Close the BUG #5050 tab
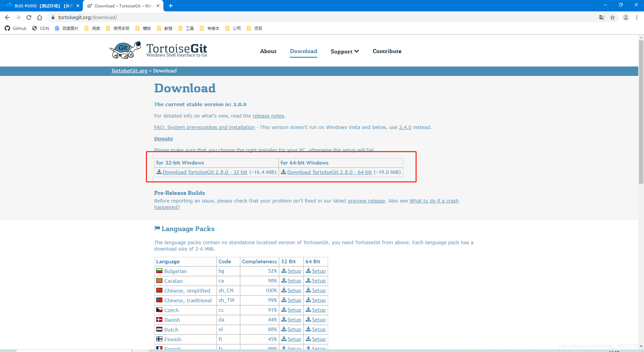This screenshot has width=644, height=352. pyautogui.click(x=78, y=6)
